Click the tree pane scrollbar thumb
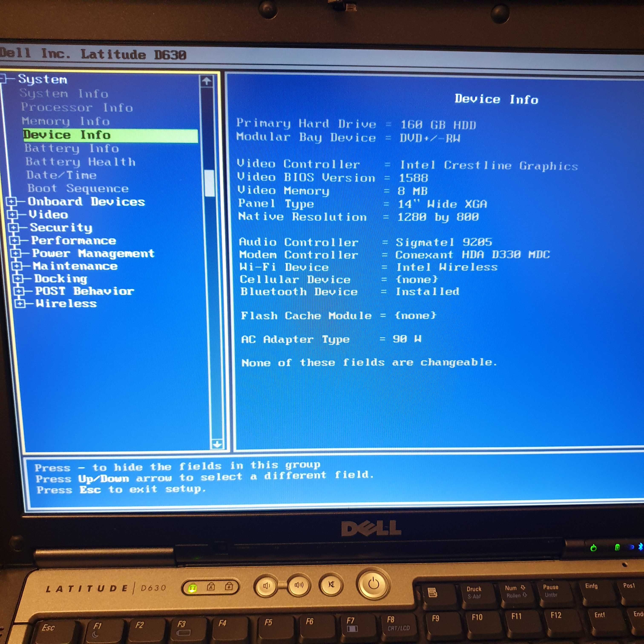 pos(210,183)
